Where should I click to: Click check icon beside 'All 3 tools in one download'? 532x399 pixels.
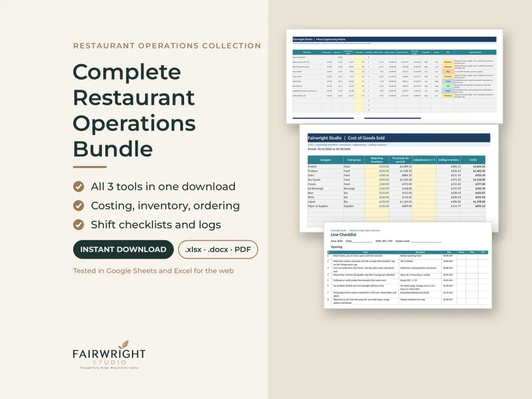78,187
